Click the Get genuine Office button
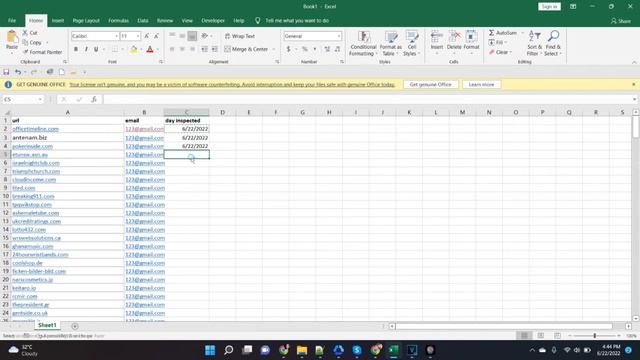Viewport: 640px width, 360px height. pyautogui.click(x=431, y=84)
